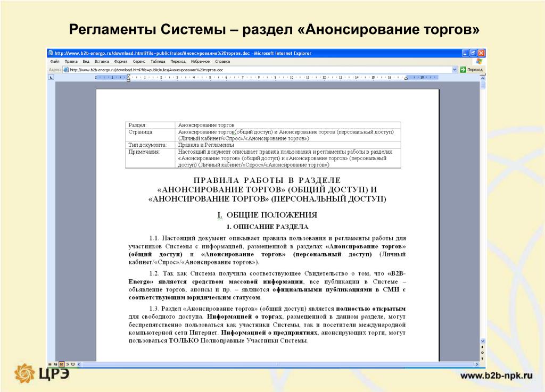545x392 pixels.
Task: Minimize the Internet Explorer window
Action: (466, 53)
